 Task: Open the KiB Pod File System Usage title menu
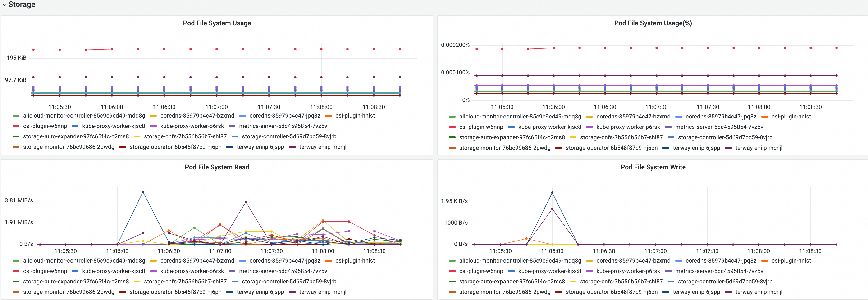tap(217, 23)
